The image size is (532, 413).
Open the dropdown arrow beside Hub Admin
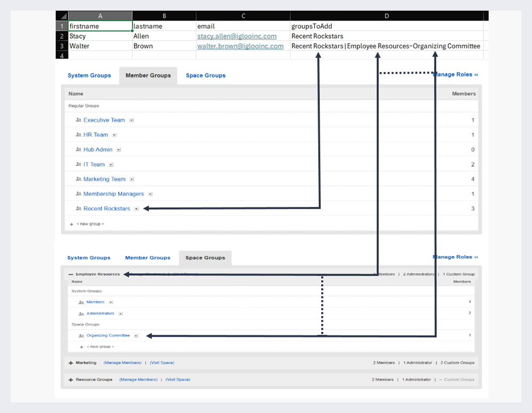[119, 150]
